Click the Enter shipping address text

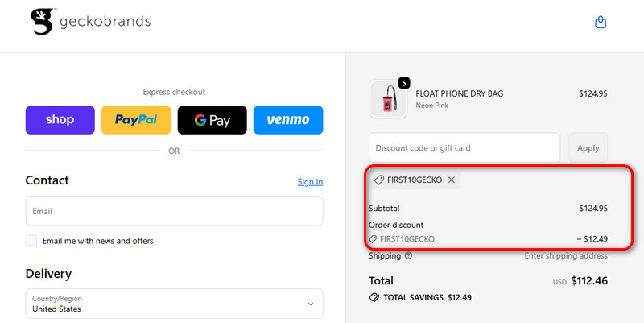(566, 255)
